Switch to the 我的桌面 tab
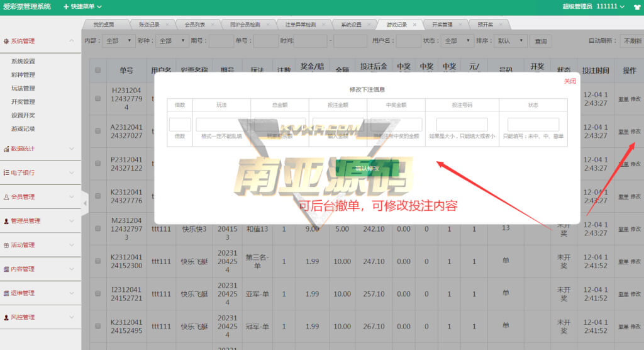 (x=104, y=25)
